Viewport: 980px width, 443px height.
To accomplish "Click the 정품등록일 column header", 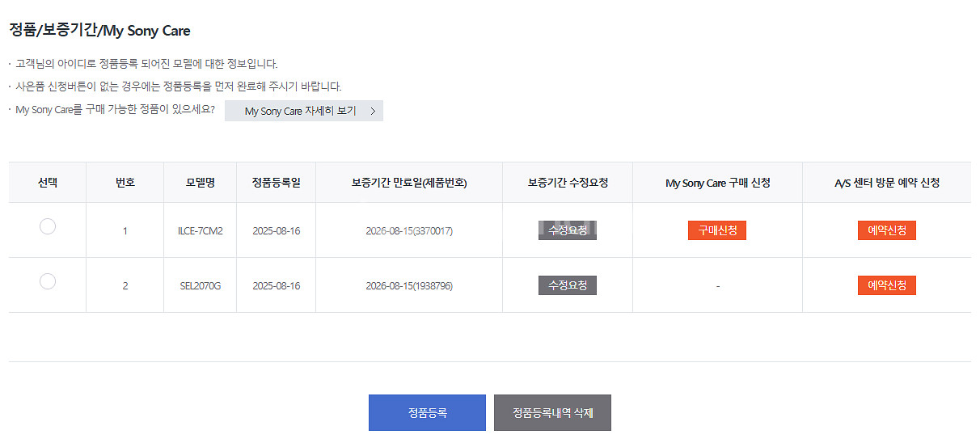I will (x=276, y=183).
